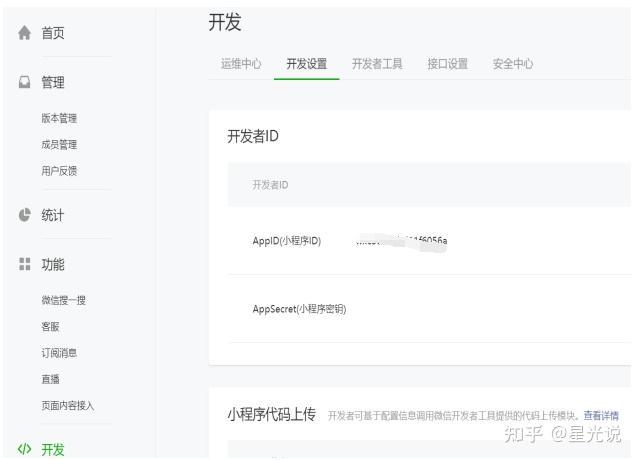The width and height of the screenshot is (638, 460).
Task: Open 用户反馈 in sidebar
Action: pos(59,171)
